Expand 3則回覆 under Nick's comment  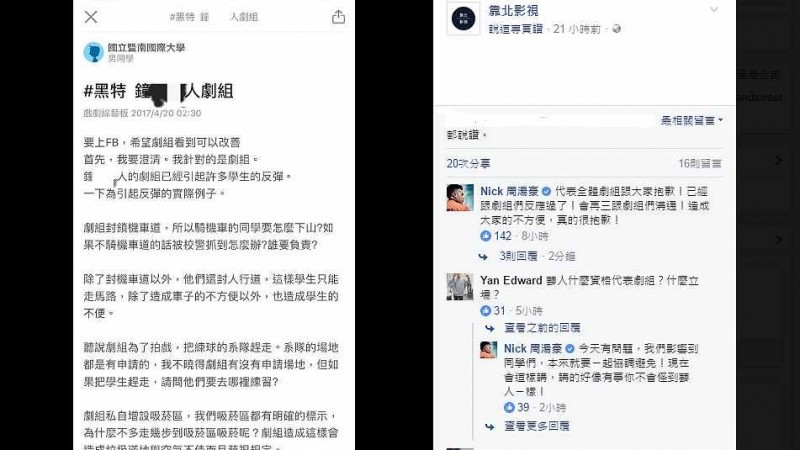click(518, 256)
